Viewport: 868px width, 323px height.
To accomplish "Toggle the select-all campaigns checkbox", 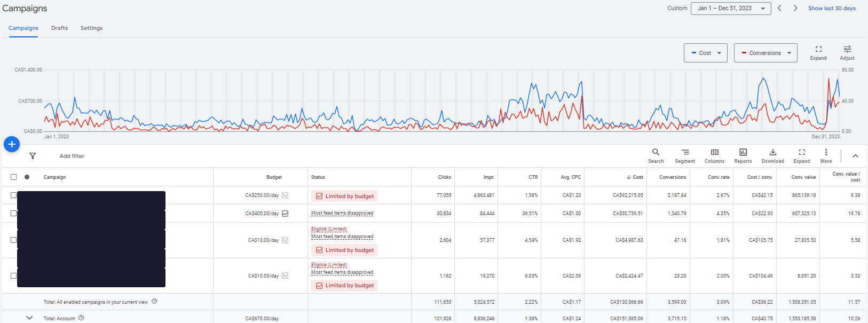I will pyautogui.click(x=13, y=177).
